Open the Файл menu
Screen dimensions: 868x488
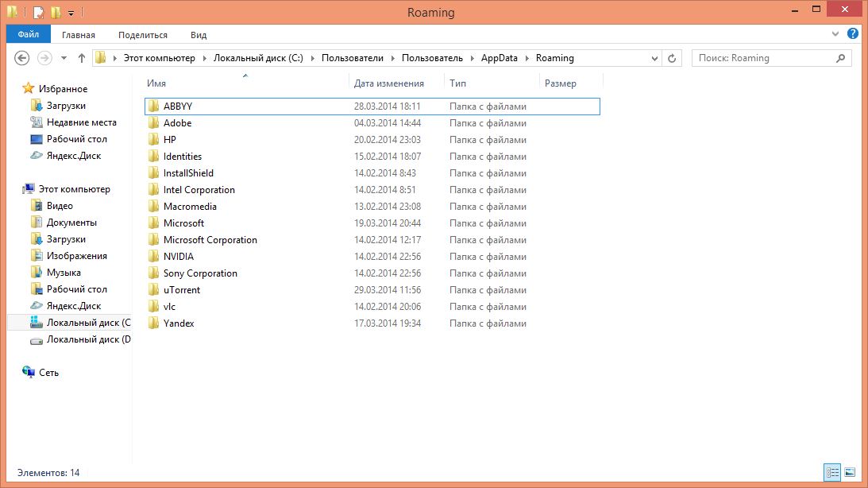click(29, 35)
